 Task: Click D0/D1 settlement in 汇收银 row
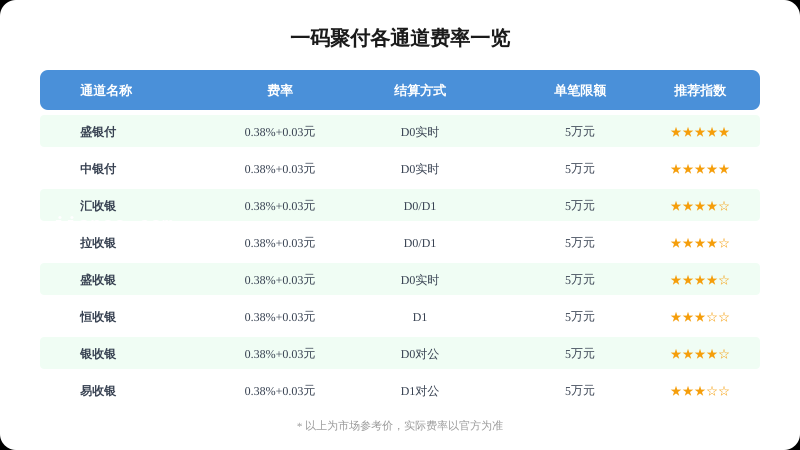point(420,206)
